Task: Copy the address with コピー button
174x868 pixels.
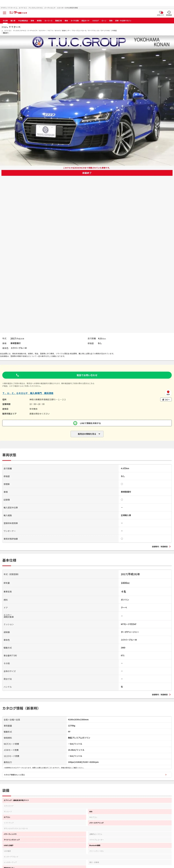Action: (166, 400)
